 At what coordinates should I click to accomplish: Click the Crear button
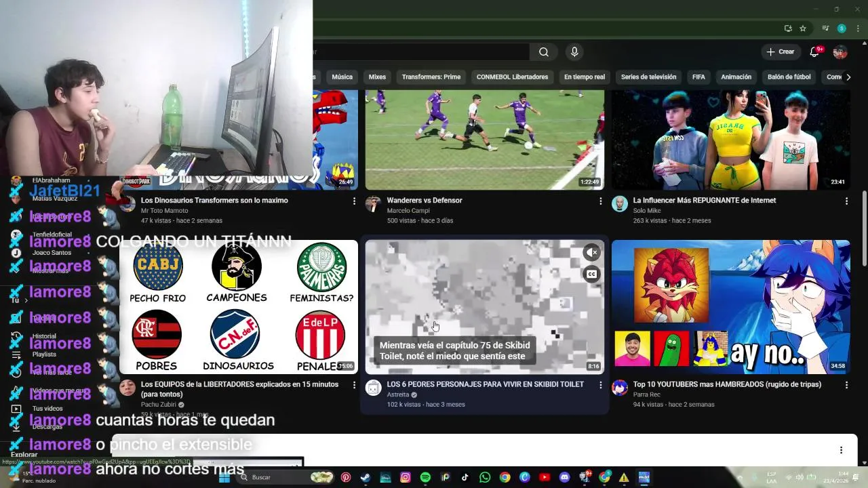coord(780,52)
